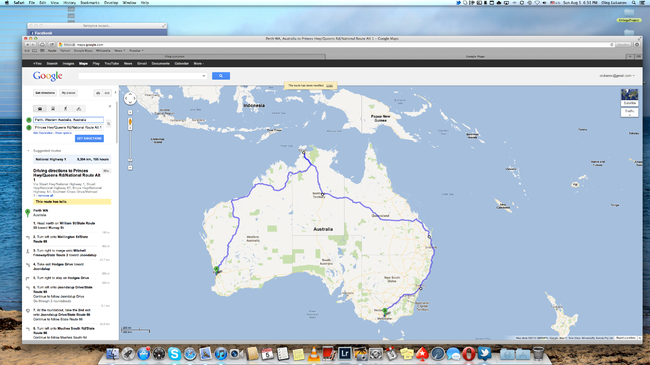Select the public transit travel mode icon
This screenshot has width=650, height=365.
53,109
